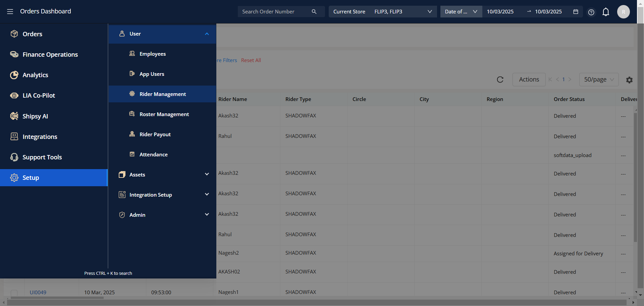644x306 pixels.
Task: Open table column settings gear
Action: coord(629,80)
